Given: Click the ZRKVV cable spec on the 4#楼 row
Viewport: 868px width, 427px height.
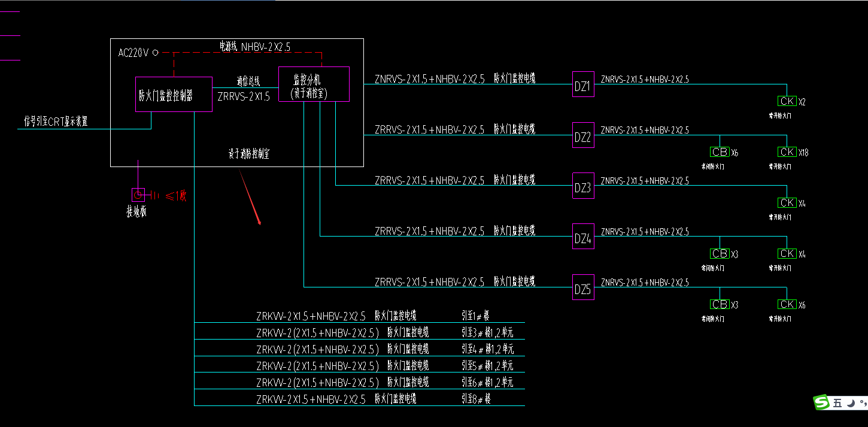Looking at the screenshot, I should coord(317,350).
